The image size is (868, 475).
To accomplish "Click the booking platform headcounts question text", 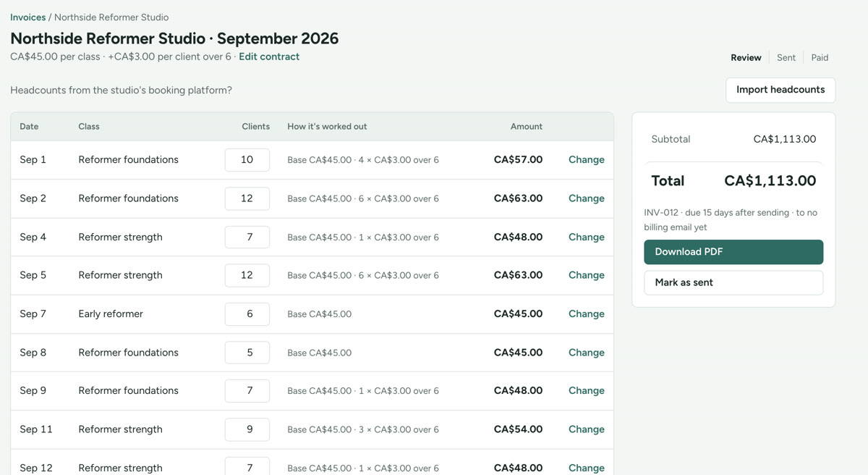I will [121, 91].
